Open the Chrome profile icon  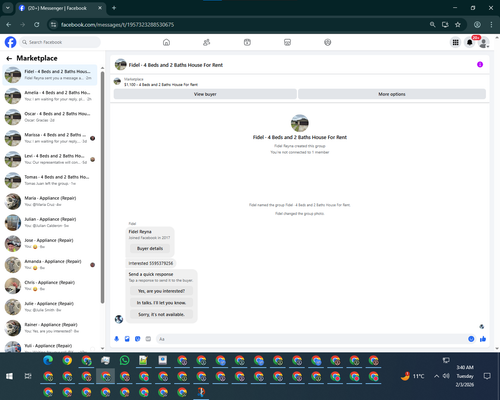[477, 25]
